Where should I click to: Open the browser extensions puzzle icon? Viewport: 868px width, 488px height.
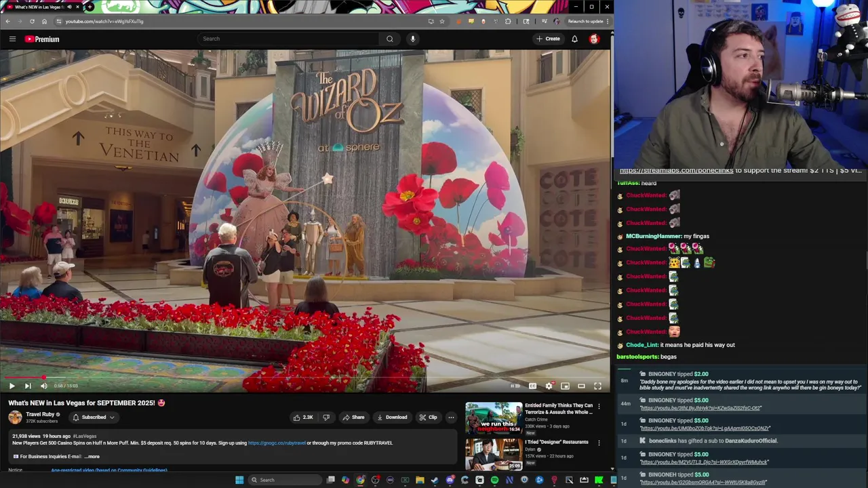click(x=508, y=21)
